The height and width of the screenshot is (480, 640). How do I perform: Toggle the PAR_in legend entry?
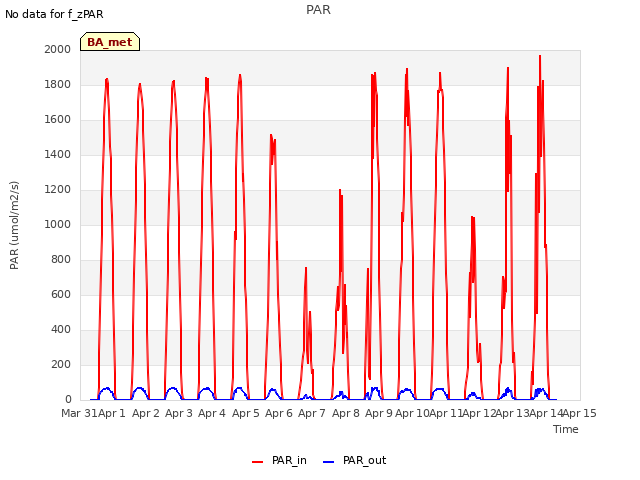click(x=279, y=460)
